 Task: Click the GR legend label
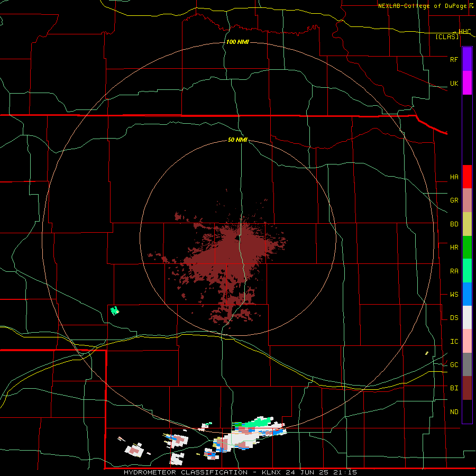454,200
